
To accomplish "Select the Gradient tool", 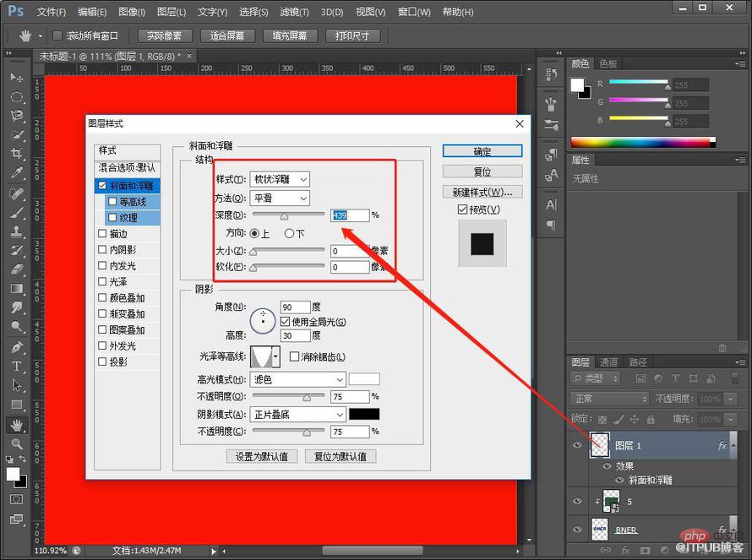I will (x=17, y=289).
